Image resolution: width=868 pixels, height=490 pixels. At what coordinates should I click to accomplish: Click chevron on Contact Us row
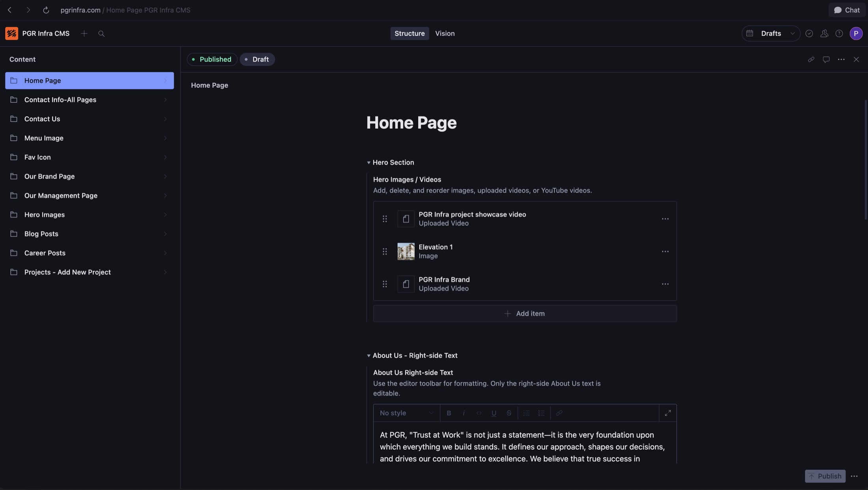click(165, 119)
